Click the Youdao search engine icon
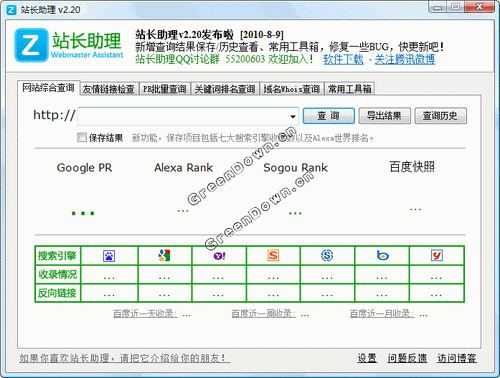The width and height of the screenshot is (500, 378). pos(437,256)
